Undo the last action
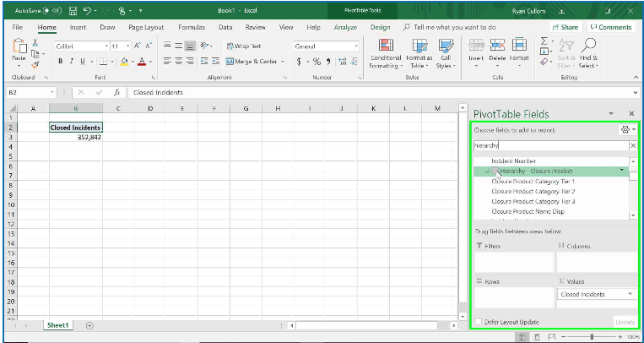 pos(87,11)
